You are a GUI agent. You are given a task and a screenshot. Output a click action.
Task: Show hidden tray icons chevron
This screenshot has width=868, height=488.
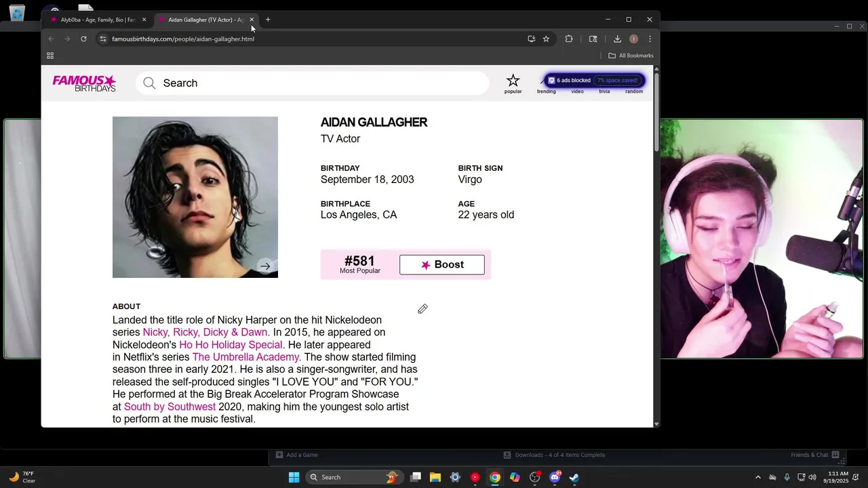click(758, 477)
